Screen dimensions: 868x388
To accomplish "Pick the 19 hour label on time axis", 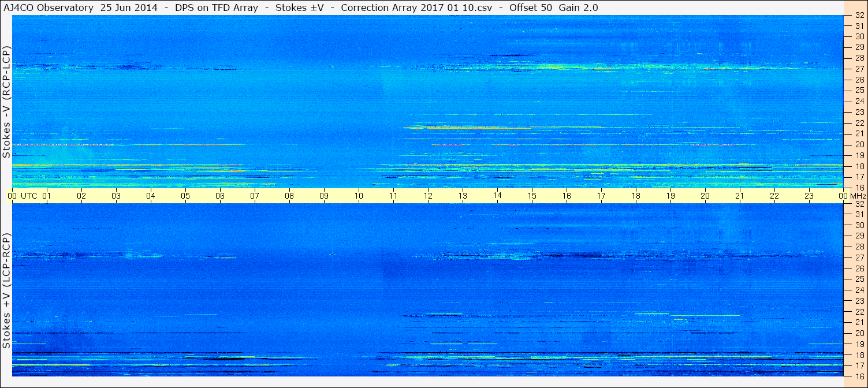I will [x=670, y=196].
